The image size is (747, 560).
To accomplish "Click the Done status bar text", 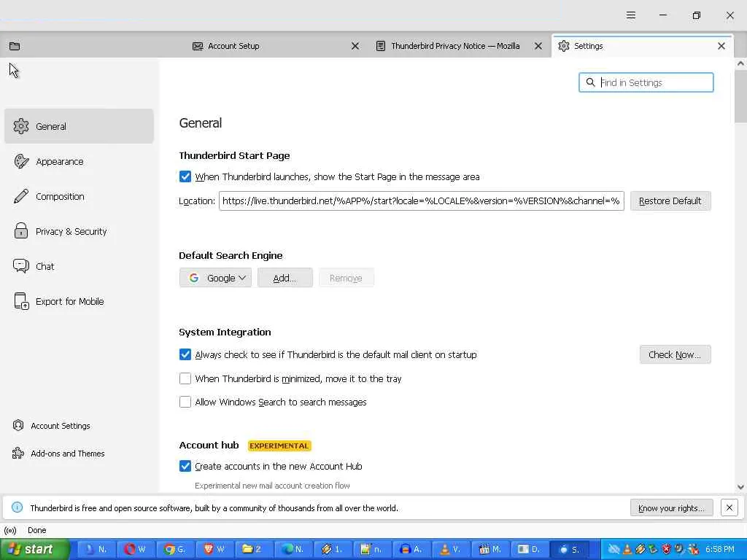I will point(36,530).
